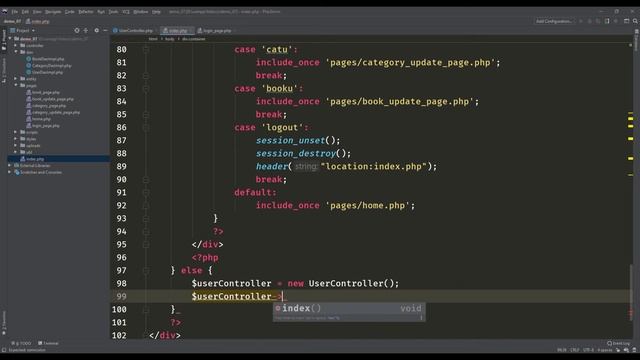
Task: Collapse the dao folder
Action: point(16,52)
